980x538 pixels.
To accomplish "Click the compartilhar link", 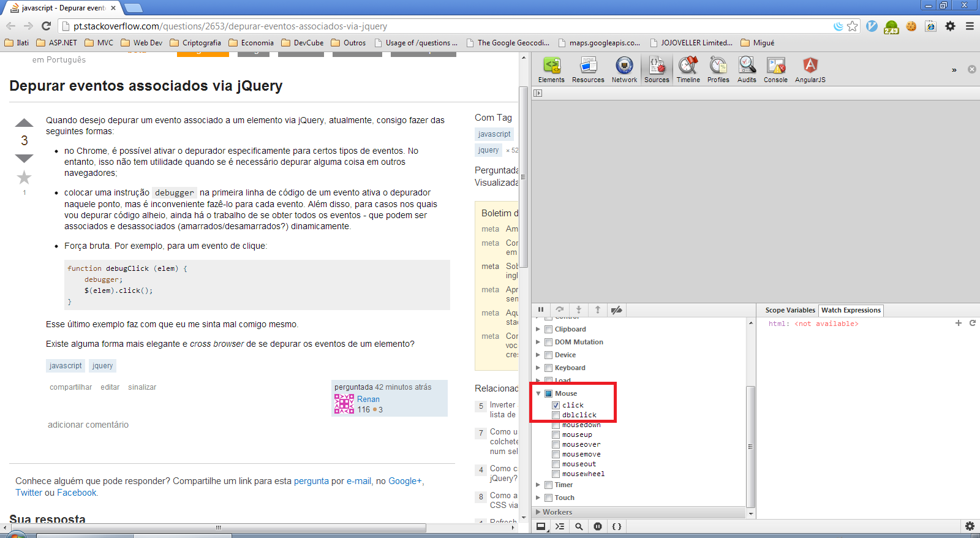I will click(71, 387).
